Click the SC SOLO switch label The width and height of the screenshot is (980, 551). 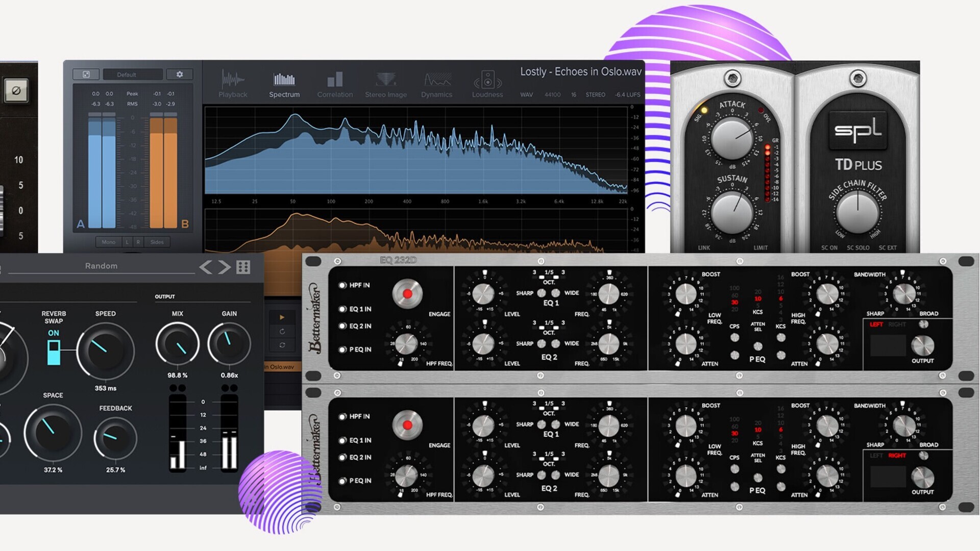(858, 247)
